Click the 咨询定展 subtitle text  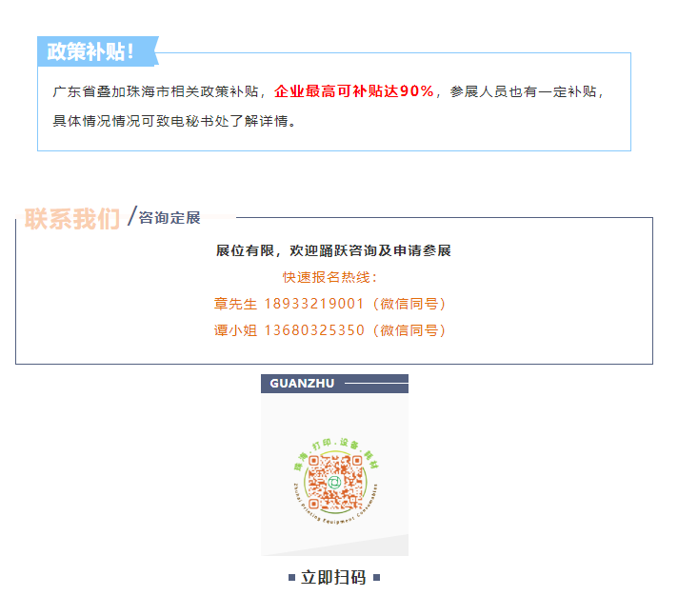click(169, 218)
